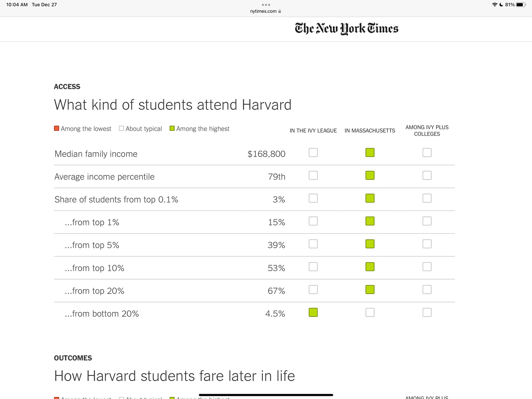Select the 'IN THE IVY LEAGUE' column header
The height and width of the screenshot is (399, 532).
pos(313,131)
